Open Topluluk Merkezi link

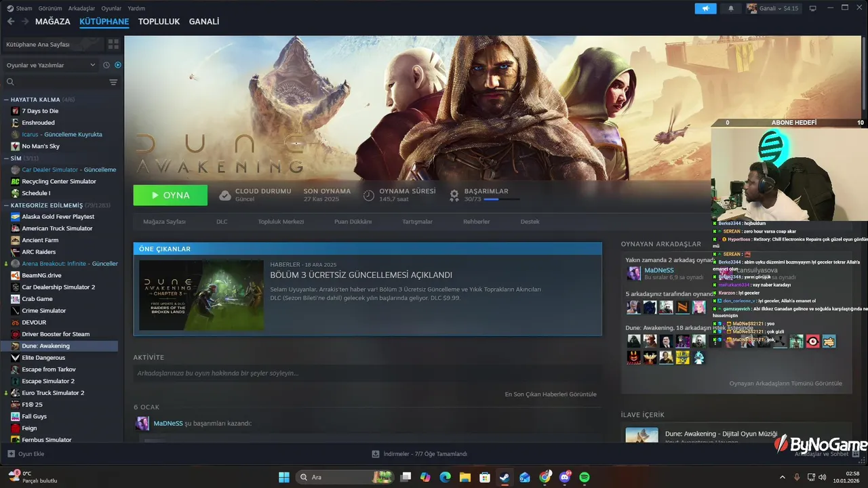click(281, 222)
